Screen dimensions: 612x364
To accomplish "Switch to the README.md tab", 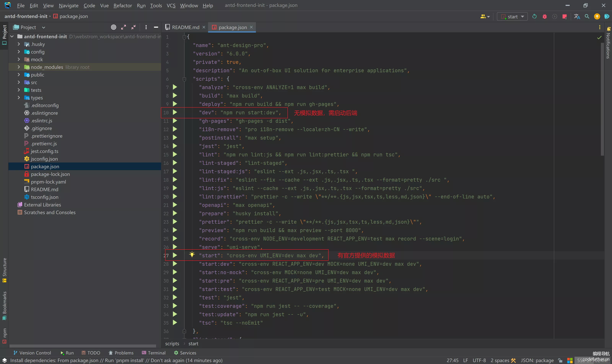I will pyautogui.click(x=185, y=27).
